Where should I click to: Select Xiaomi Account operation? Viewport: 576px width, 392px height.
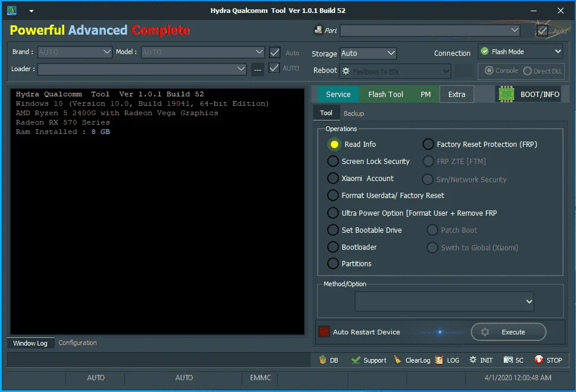click(333, 179)
